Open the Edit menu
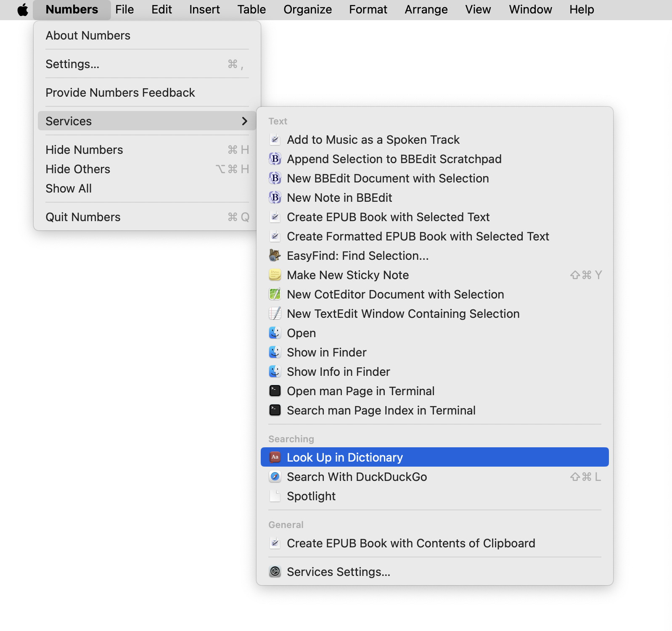Viewport: 672px width, 631px height. pos(161,10)
